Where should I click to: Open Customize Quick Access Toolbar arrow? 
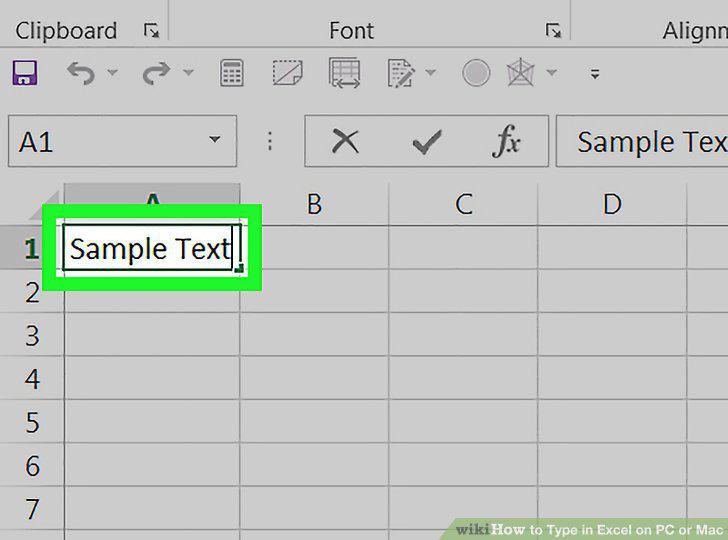[595, 73]
